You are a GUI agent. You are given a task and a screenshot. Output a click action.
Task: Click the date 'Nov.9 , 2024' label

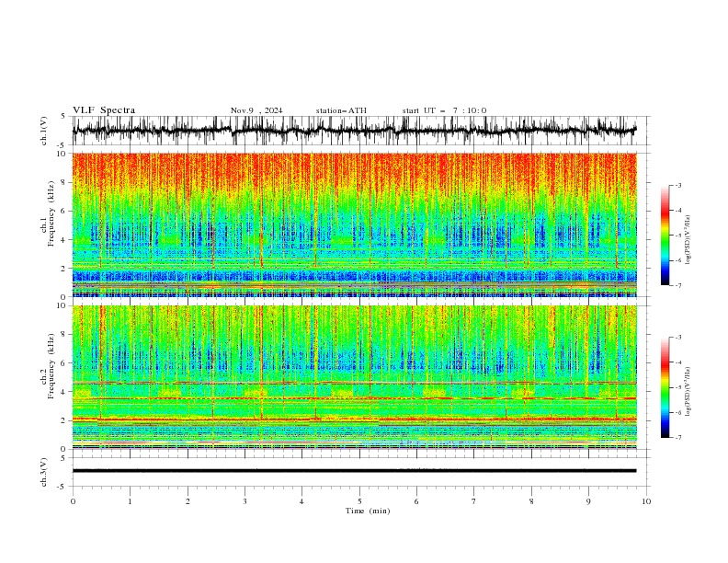point(256,110)
